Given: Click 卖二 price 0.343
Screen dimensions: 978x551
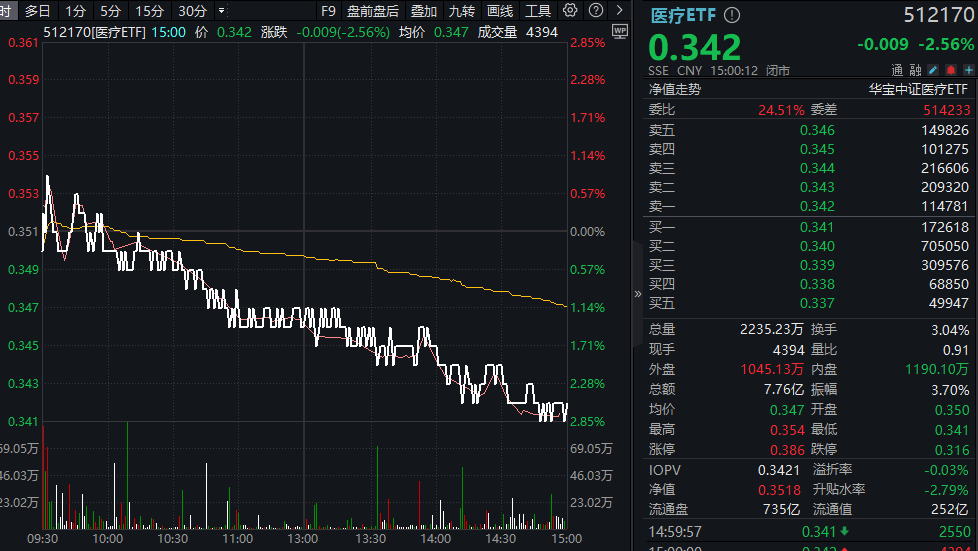Looking at the screenshot, I should click(x=817, y=187).
